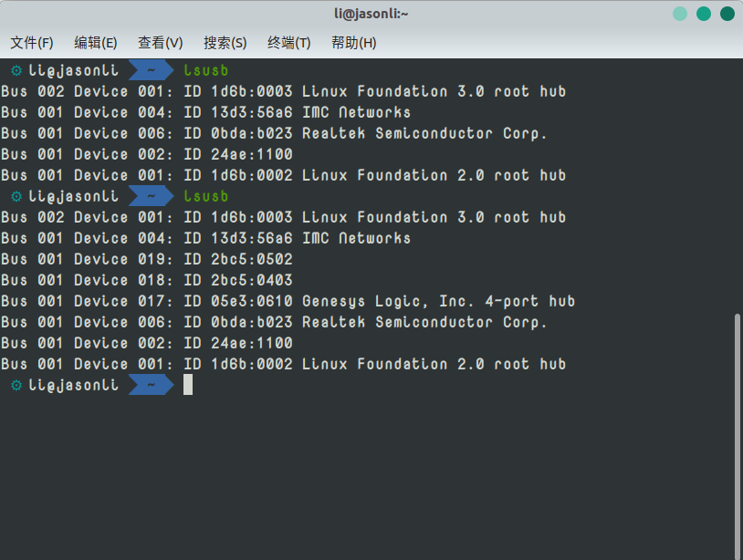Click the blue ~ directory arrow on the second prompt
The height and width of the screenshot is (560, 743).
click(x=152, y=196)
